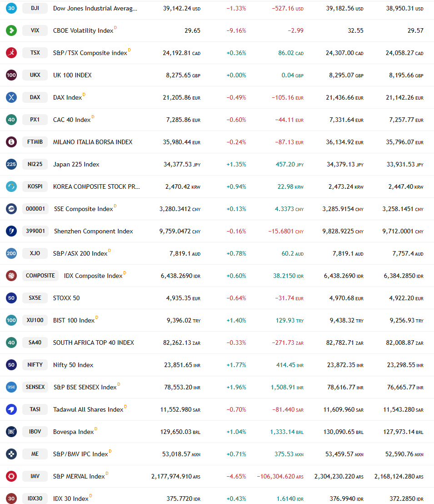Click the Dow Jones round logo icon
This screenshot has width=434, height=504.
[x=11, y=8]
